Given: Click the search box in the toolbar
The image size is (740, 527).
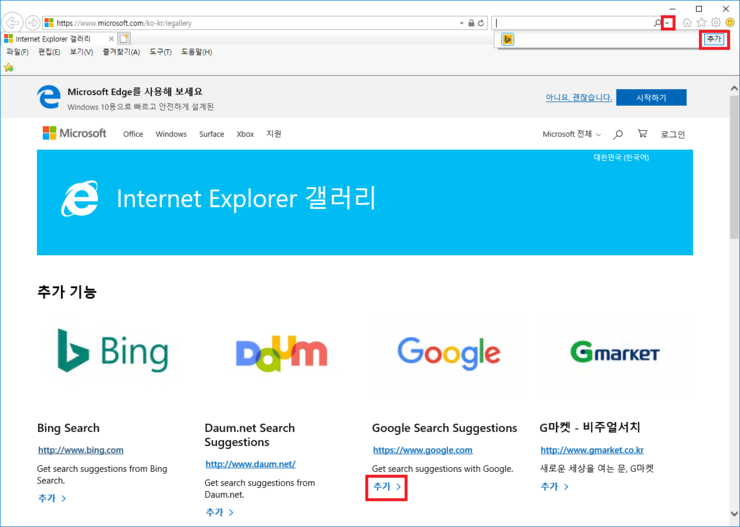Looking at the screenshot, I should point(575,23).
